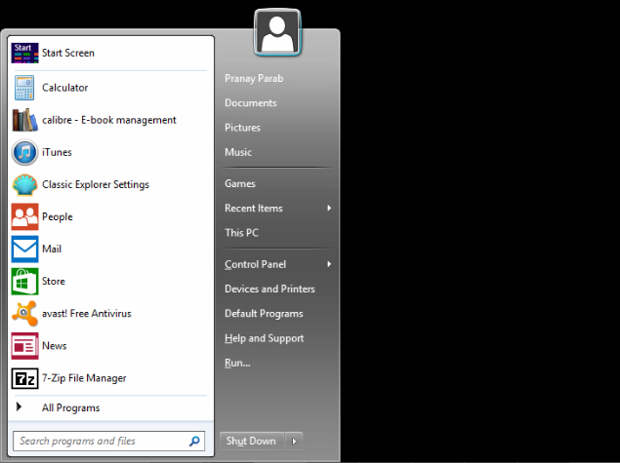The image size is (620, 463).
Task: Select the People label
Action: click(57, 217)
